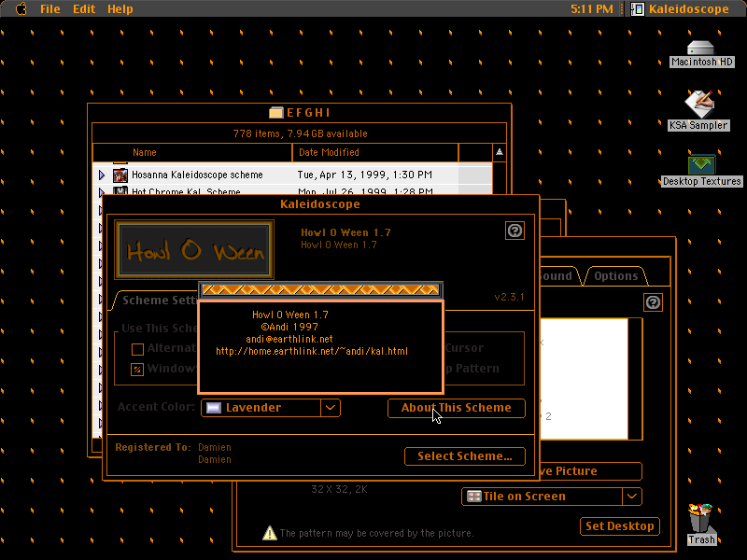The image size is (747, 560).
Task: Click the "Hosanna Kaleidoscope scheme" file name
Action: click(197, 175)
